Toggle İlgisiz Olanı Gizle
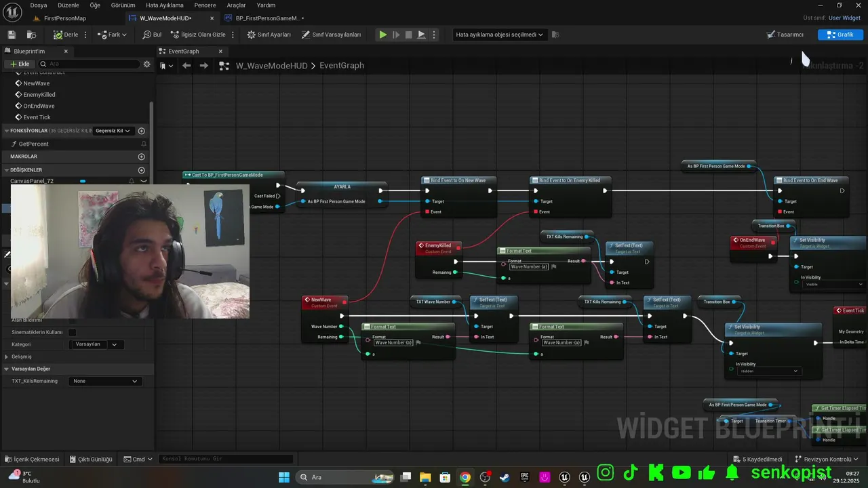Viewport: 868px width, 488px height. [x=198, y=35]
